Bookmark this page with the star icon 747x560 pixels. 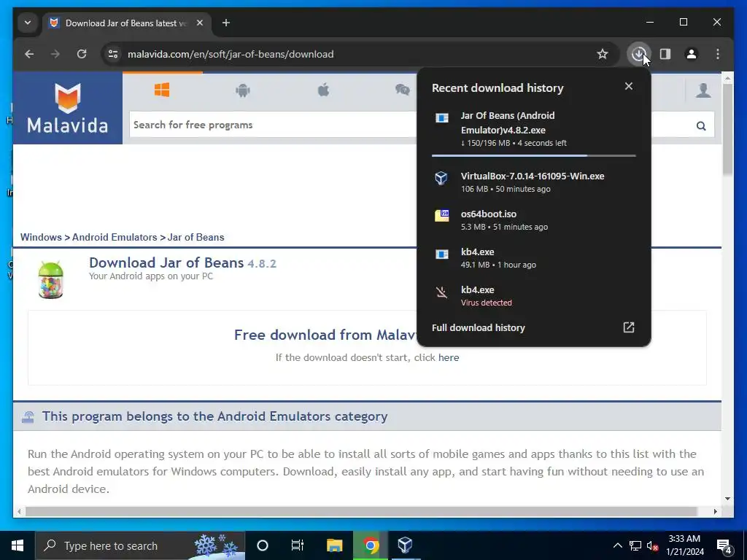click(x=602, y=54)
